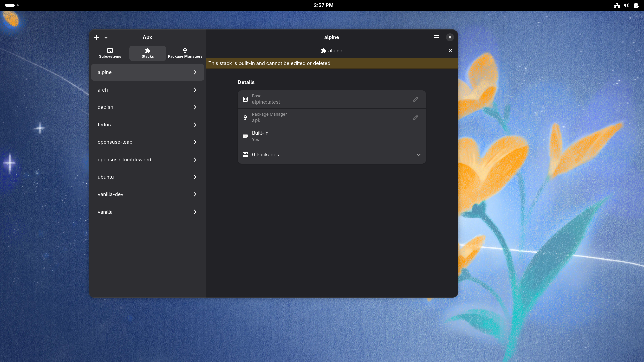
Task: Click the Built-In Yes row
Action: coord(332,136)
